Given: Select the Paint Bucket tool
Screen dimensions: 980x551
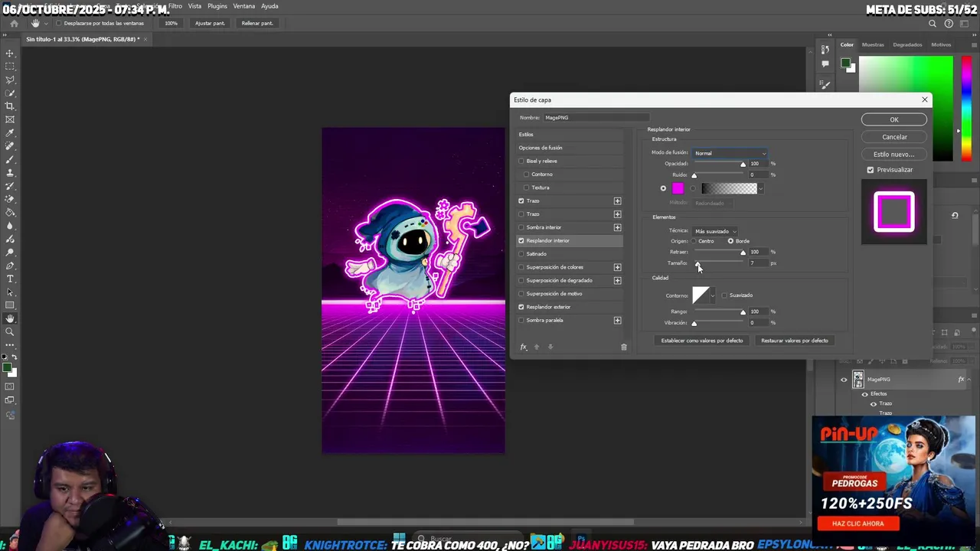Looking at the screenshot, I should (10, 213).
